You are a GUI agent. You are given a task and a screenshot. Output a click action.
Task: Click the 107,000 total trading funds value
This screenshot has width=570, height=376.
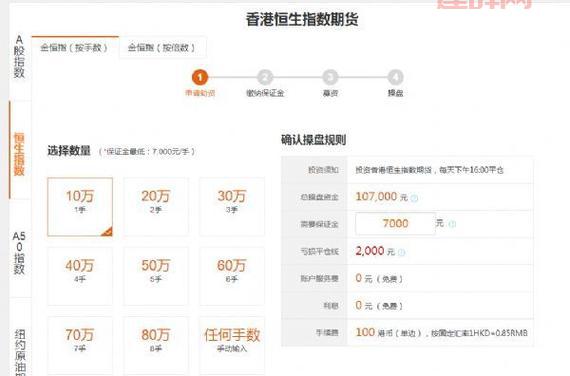[x=376, y=197]
